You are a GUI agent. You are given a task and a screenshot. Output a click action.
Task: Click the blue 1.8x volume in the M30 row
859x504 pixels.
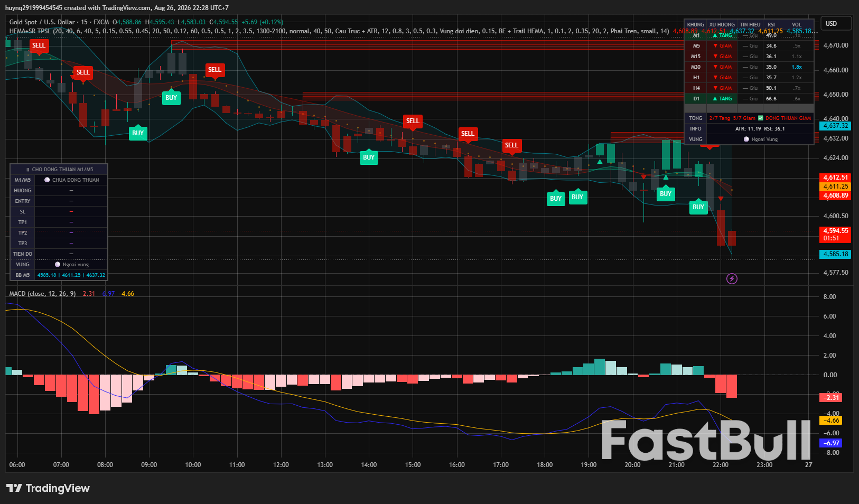pyautogui.click(x=797, y=67)
